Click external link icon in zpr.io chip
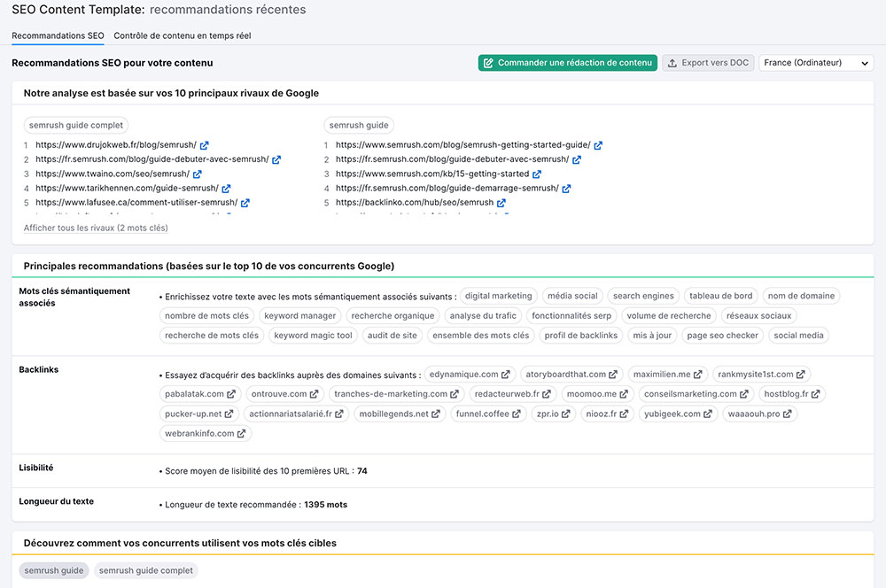This screenshot has width=886, height=588. (x=566, y=414)
